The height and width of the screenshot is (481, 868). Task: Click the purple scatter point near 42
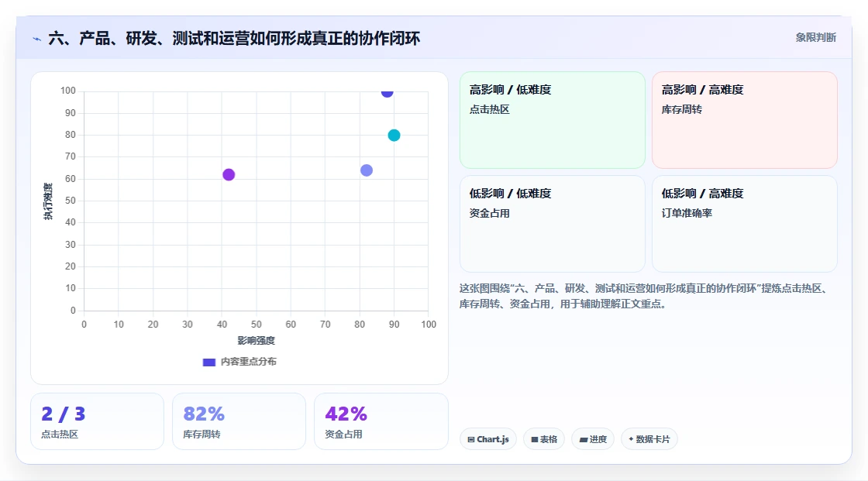pyautogui.click(x=229, y=174)
